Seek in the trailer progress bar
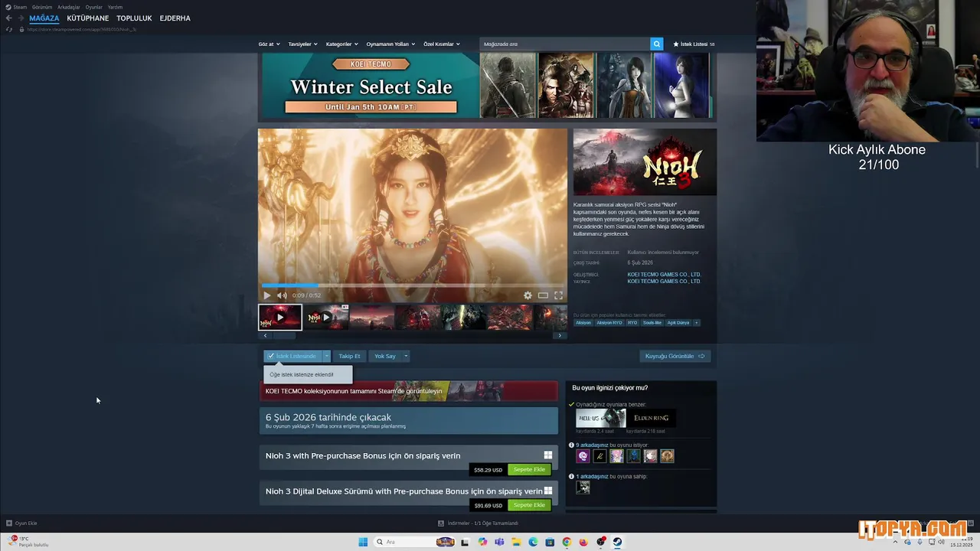 pyautogui.click(x=413, y=285)
